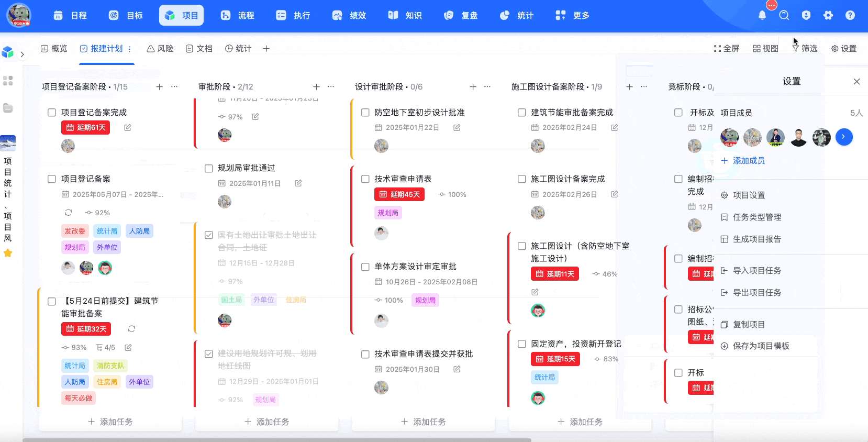The width and height of the screenshot is (868, 442).
Task: Click 添加成员 in settings panel
Action: [x=743, y=161]
